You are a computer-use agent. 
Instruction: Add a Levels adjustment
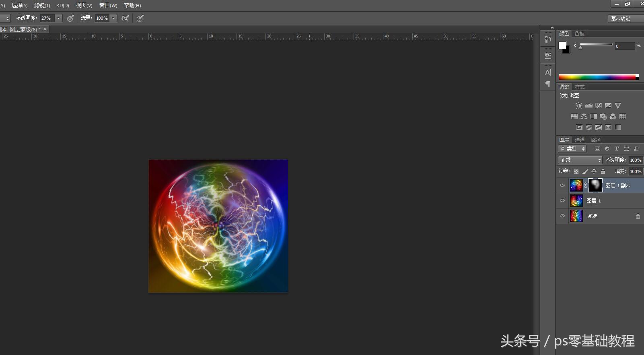588,106
